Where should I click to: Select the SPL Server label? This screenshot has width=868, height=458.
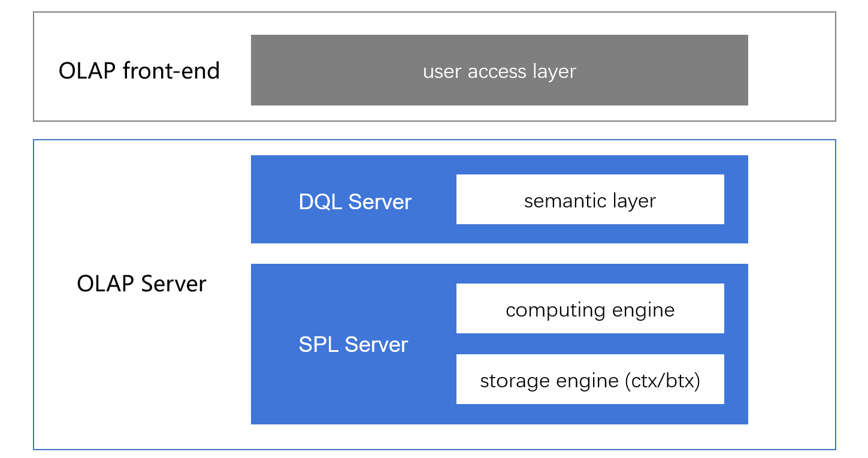[353, 345]
